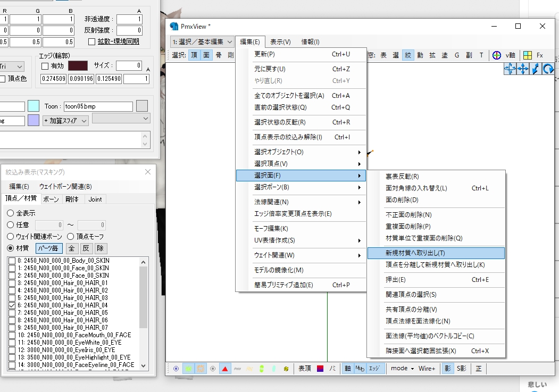559x392 pixels.
Task: Click the camera rotate icon in PmxView
Action: (x=510, y=69)
